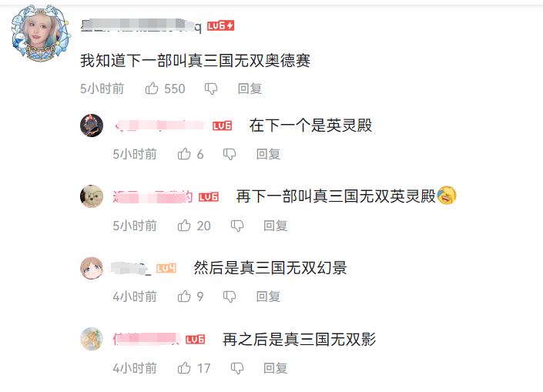
Task: Dislike the reply about 真三国无双影
Action: click(x=237, y=368)
